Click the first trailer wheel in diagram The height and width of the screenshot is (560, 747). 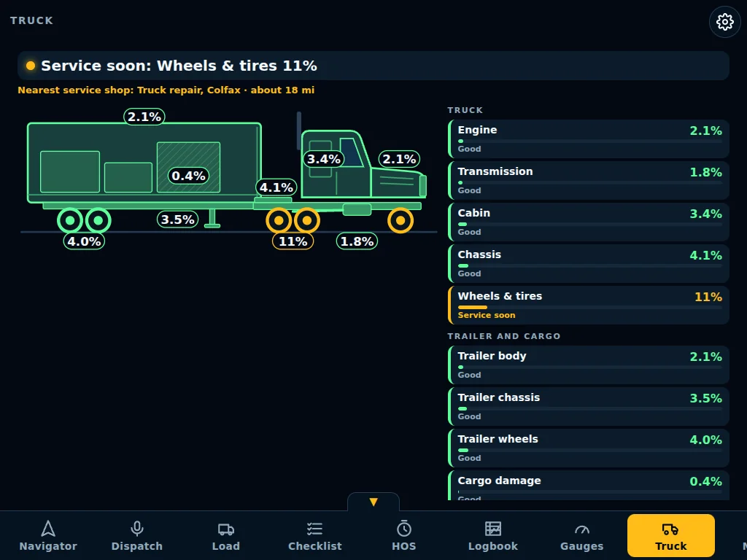70,220
